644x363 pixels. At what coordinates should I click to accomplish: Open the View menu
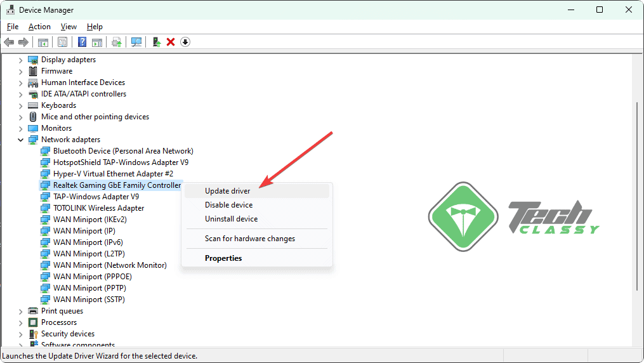tap(69, 27)
